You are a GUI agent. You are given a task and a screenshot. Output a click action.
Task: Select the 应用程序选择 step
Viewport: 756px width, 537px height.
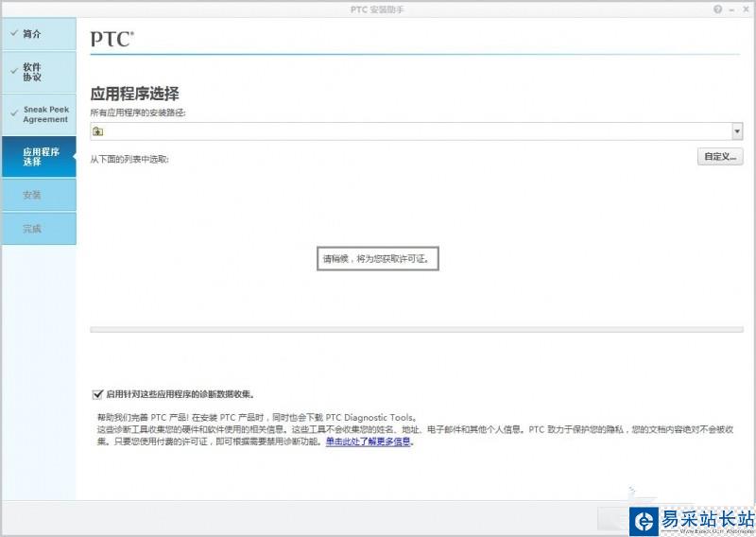39,157
